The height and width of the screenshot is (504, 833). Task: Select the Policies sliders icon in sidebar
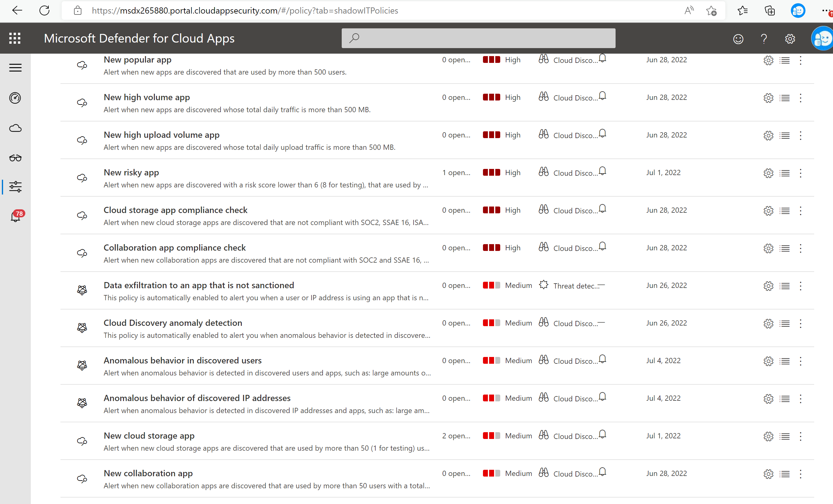click(x=15, y=187)
